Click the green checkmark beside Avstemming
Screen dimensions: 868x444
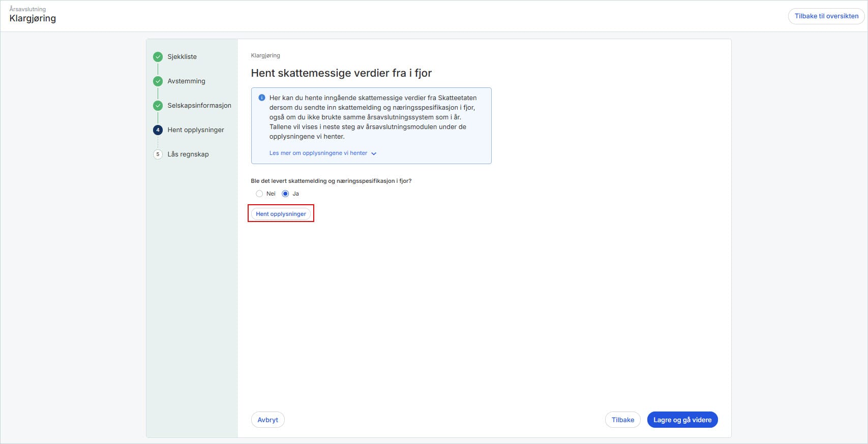[158, 81]
